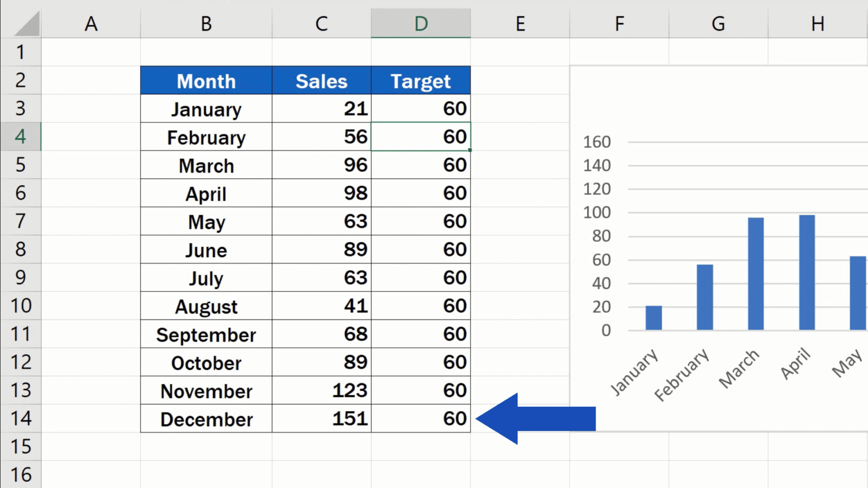The height and width of the screenshot is (488, 868).
Task: Click the blue 'Sales' header cell
Action: click(321, 80)
